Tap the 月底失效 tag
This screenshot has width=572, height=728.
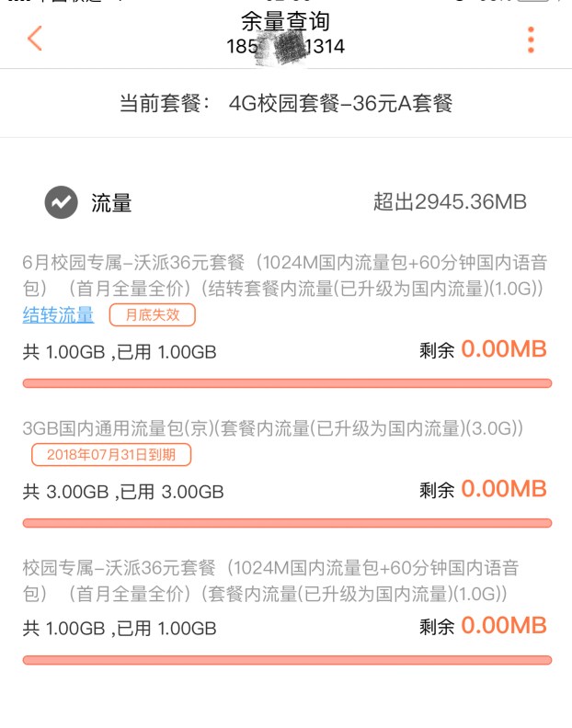pos(152,315)
